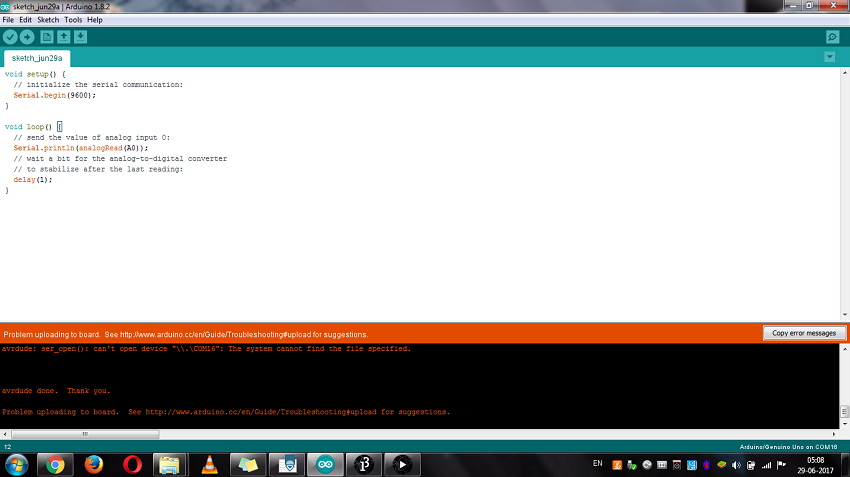Click the last 'Problem uploading to board' console line
Image resolution: width=850 pixels, height=477 pixels.
[x=226, y=412]
